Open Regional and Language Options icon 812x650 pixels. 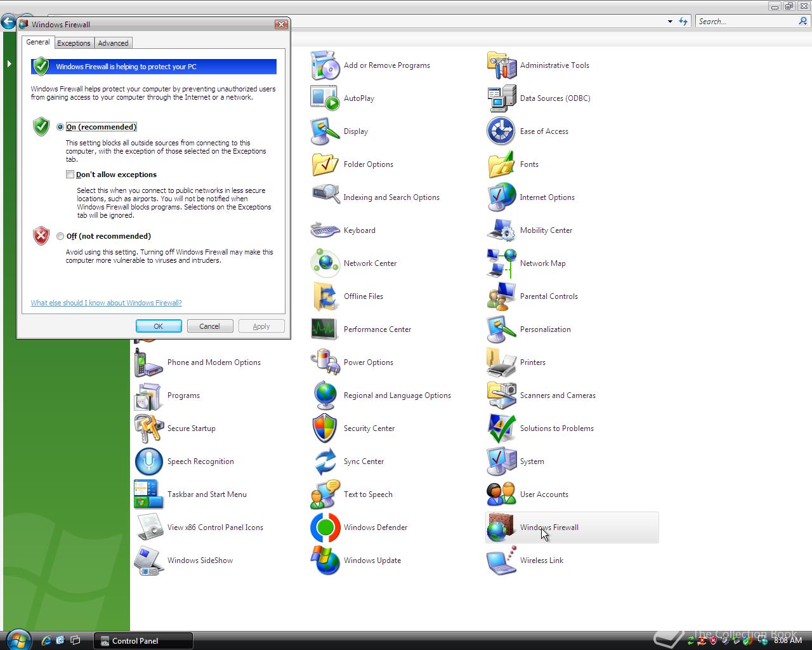pyautogui.click(x=325, y=395)
